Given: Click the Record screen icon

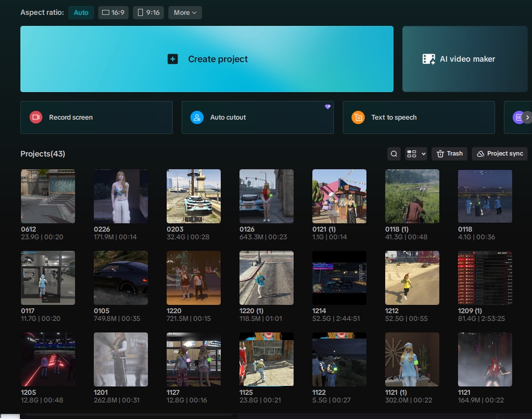Looking at the screenshot, I should 36,117.
